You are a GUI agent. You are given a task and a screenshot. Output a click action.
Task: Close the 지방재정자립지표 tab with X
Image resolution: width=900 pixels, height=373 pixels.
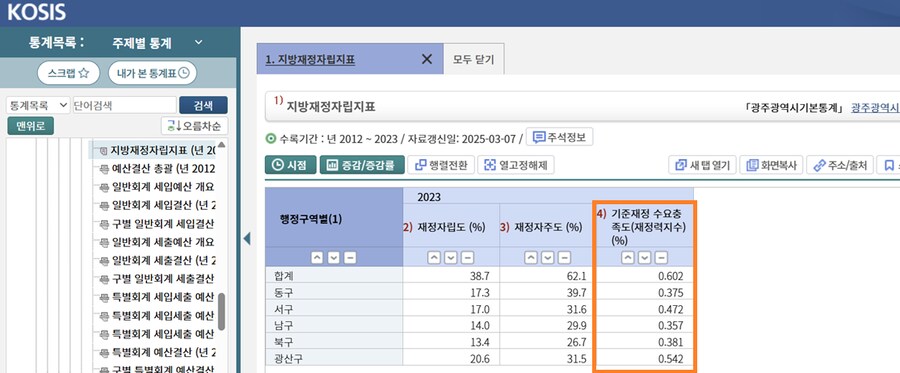point(426,59)
